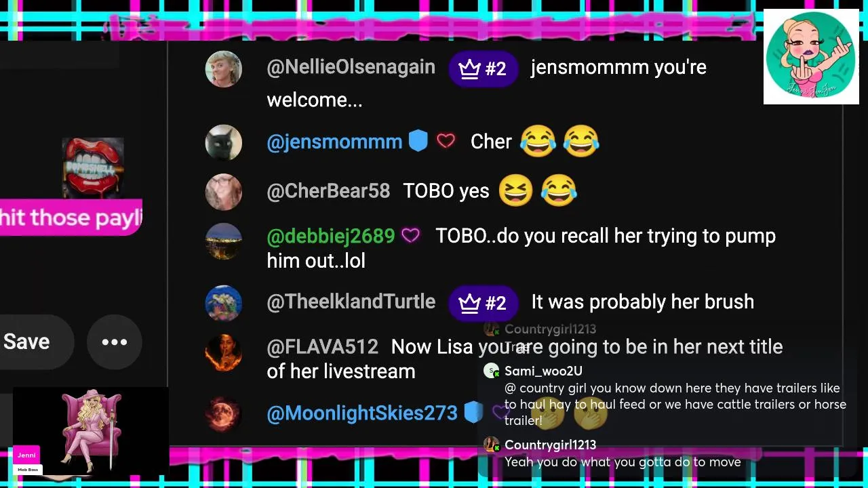Screen dimensions: 868x488
Task: Open the @MoonlightSkies273 username
Action: coord(362,413)
